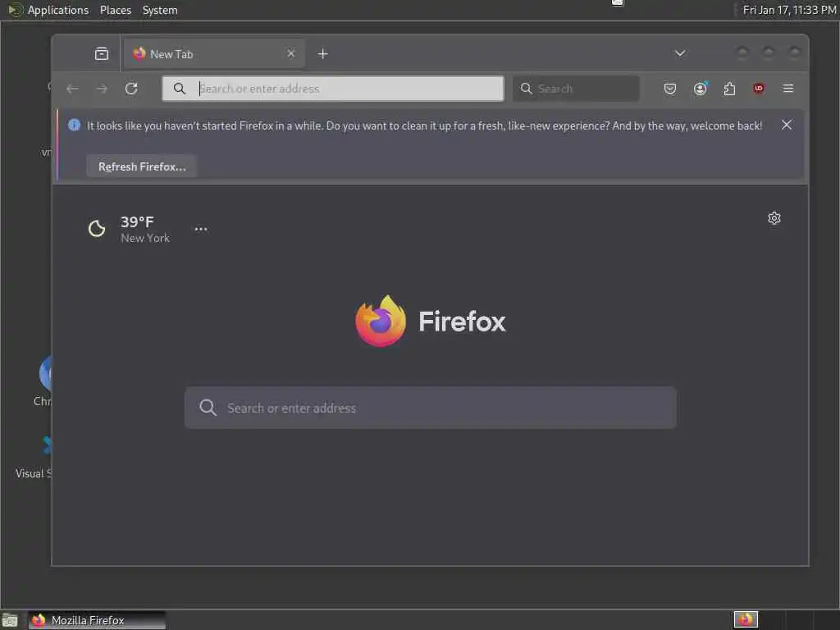Select the New Tab tab
This screenshot has width=840, height=630.
[x=214, y=53]
